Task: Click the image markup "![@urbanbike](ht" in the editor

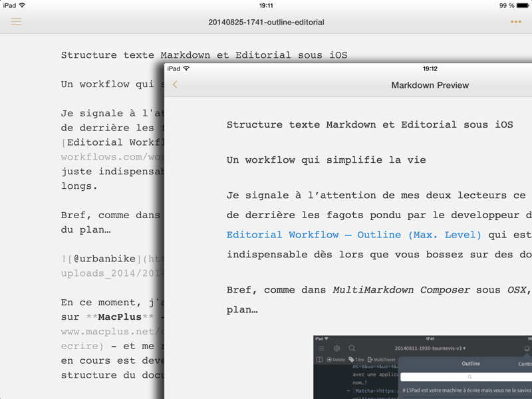Action: point(112,259)
